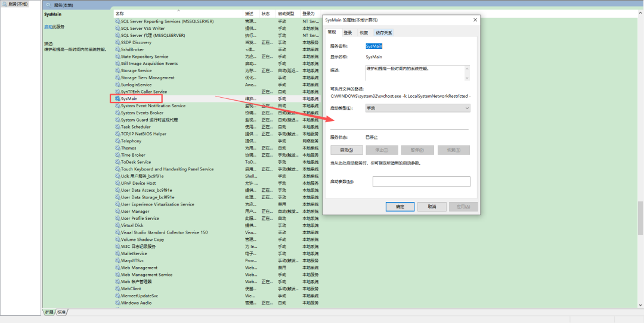This screenshot has height=323, width=644.
Task: Click the Virtual Disk service icon
Action: click(x=117, y=225)
